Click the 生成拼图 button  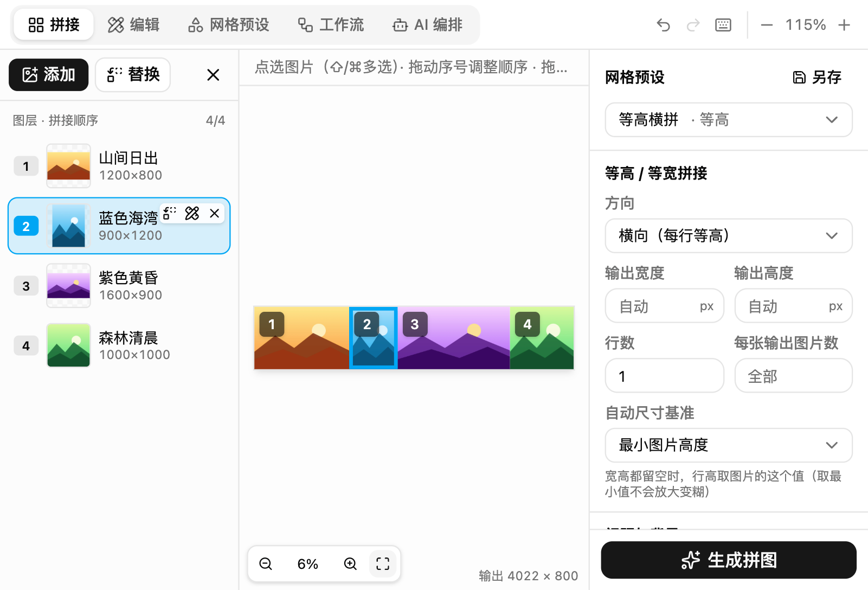(x=729, y=560)
